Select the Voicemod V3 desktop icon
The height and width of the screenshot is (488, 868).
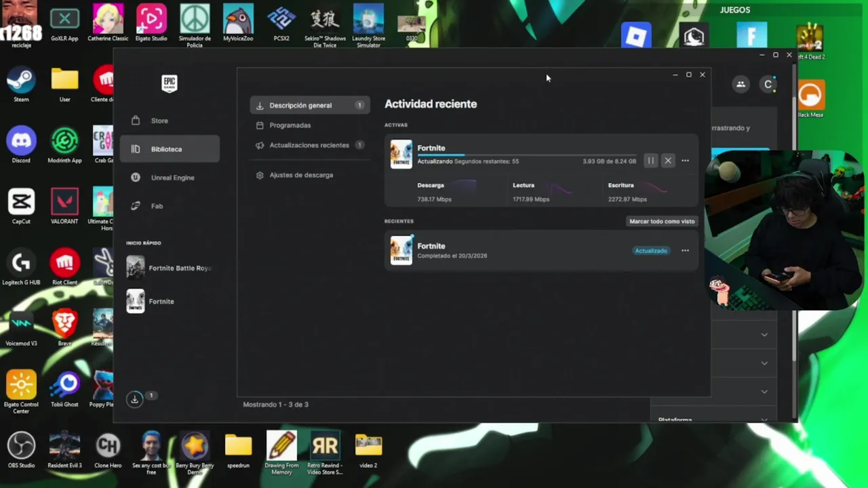(21, 329)
